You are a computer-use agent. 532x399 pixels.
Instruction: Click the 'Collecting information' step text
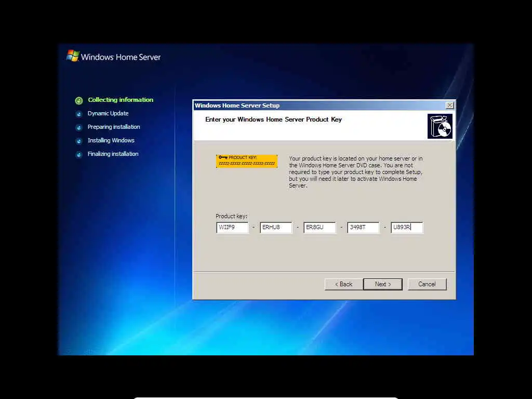[121, 100]
